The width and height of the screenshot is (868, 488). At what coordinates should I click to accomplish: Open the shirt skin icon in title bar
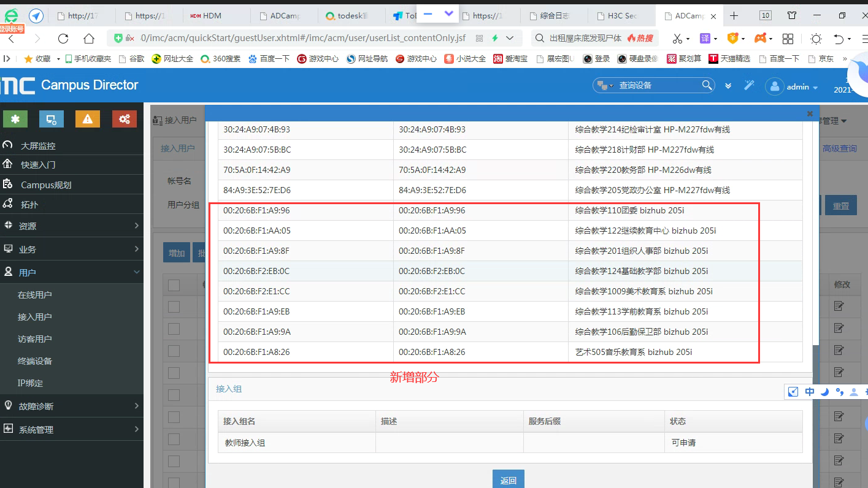coord(792,15)
